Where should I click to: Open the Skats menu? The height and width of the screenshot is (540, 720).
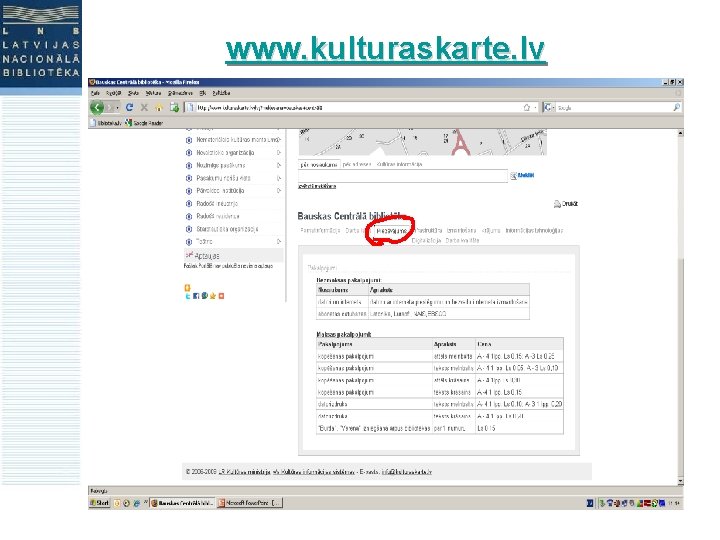tap(133, 93)
